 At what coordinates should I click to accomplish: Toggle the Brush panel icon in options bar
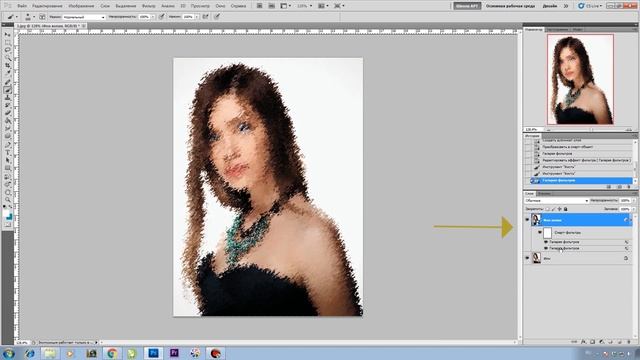click(42, 17)
